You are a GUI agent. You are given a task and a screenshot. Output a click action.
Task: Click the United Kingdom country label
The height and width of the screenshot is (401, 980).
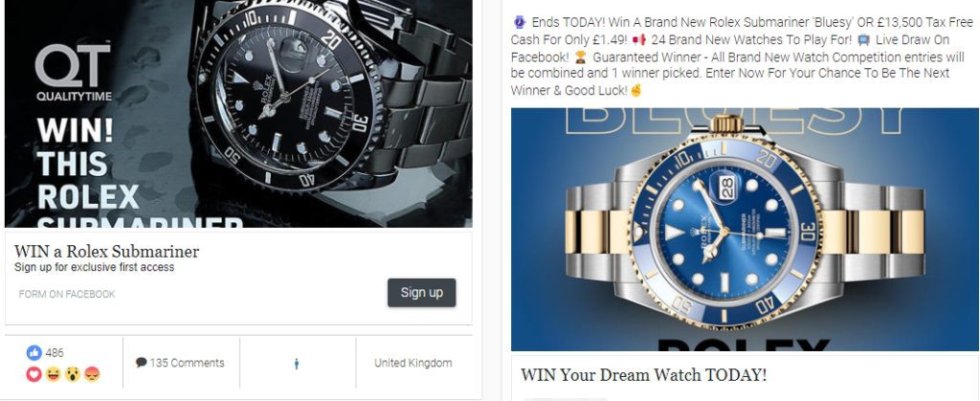(x=413, y=363)
